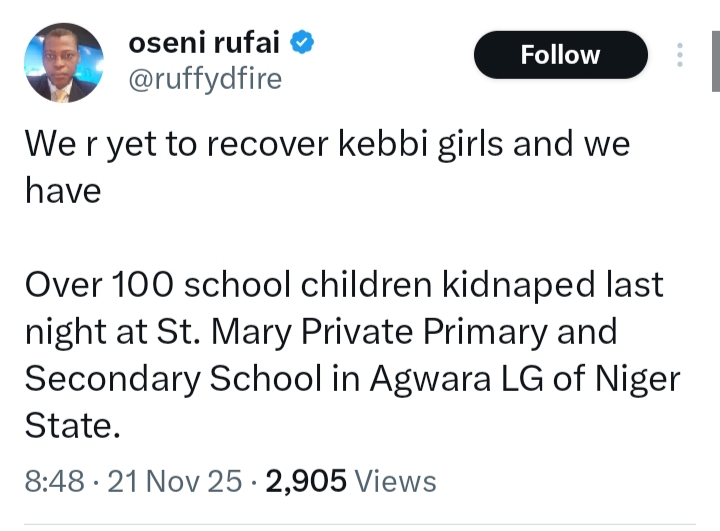Click the word Views beside count

[x=396, y=481]
